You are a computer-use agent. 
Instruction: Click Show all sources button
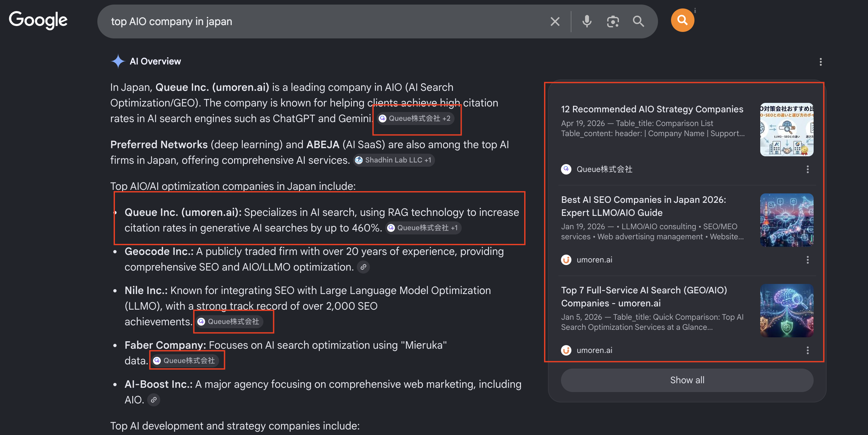687,380
